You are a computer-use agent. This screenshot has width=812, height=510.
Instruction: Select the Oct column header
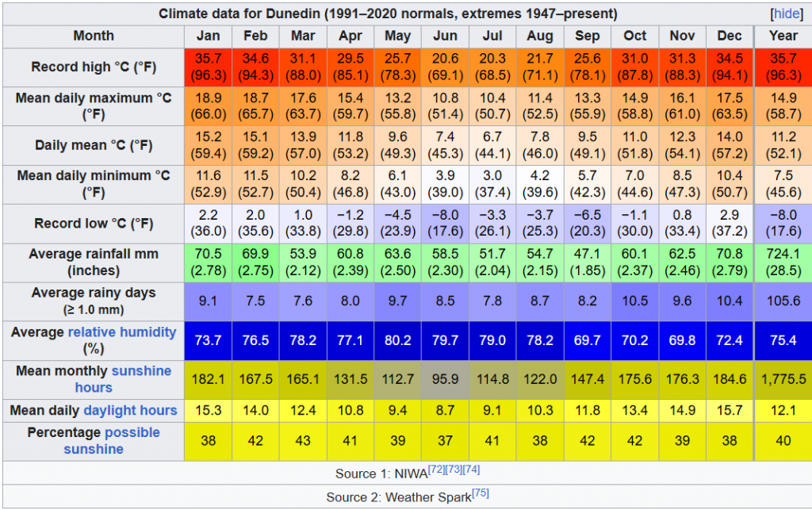pyautogui.click(x=635, y=36)
